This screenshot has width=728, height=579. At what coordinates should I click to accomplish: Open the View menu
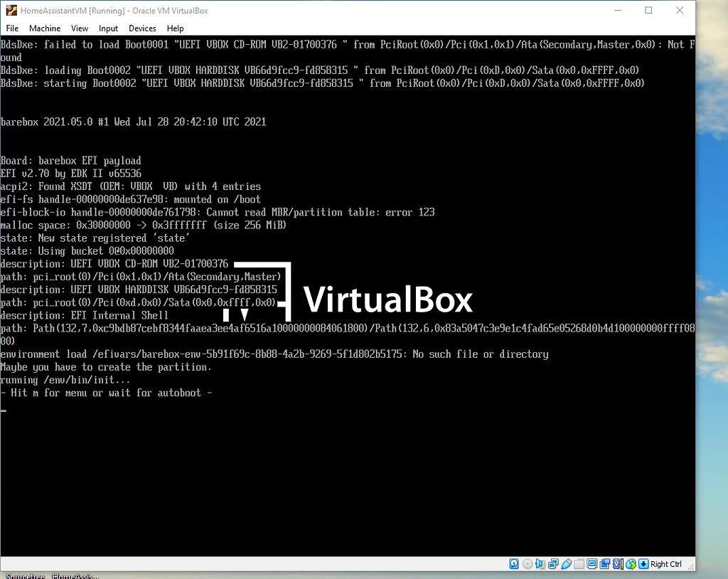pos(79,28)
